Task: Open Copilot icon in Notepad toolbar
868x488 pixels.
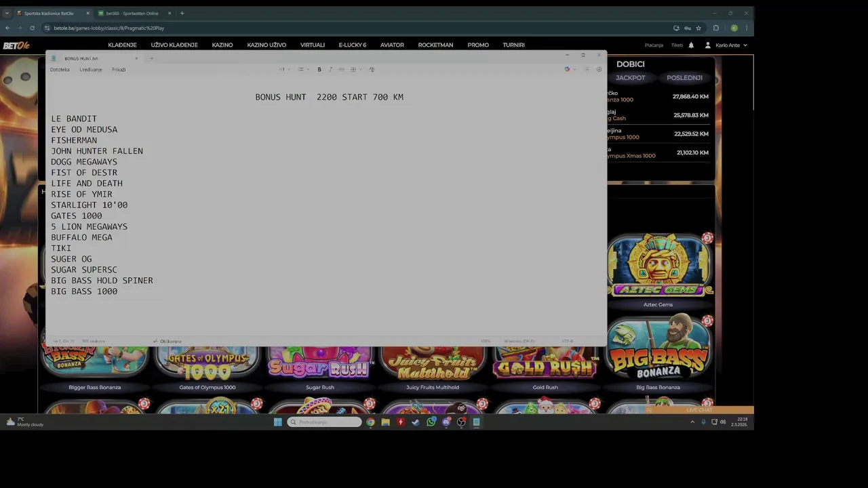Action: click(x=568, y=69)
